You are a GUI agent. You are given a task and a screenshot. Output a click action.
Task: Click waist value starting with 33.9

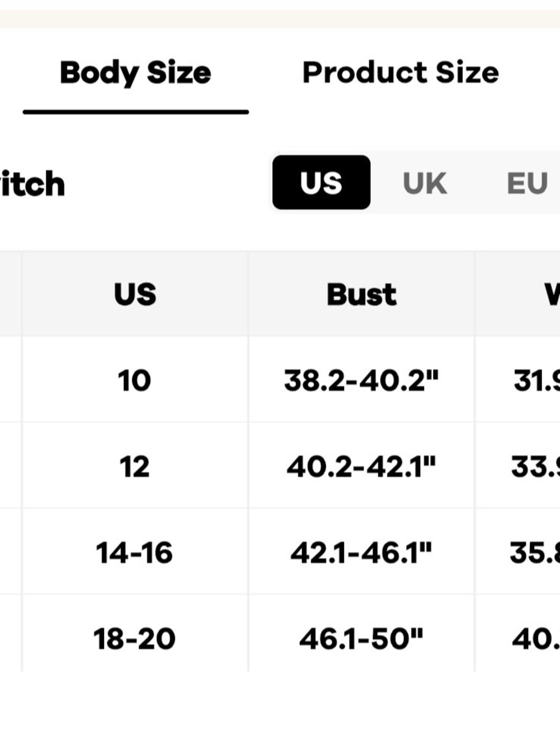[x=535, y=466]
